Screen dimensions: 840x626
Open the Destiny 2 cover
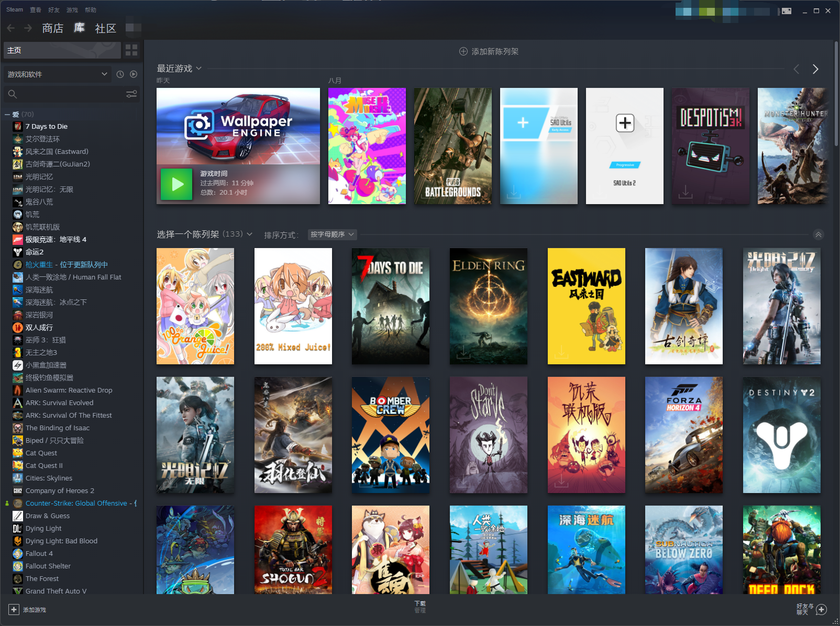tap(782, 435)
